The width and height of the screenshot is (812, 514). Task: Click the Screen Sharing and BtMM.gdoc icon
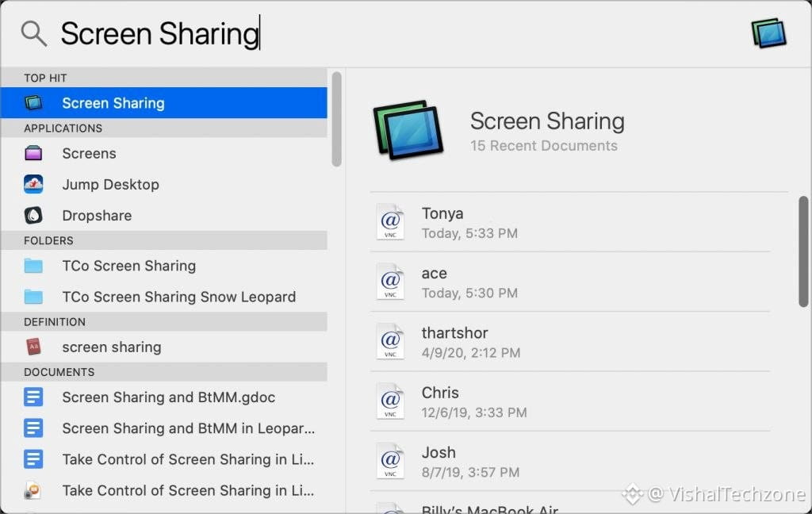point(33,397)
